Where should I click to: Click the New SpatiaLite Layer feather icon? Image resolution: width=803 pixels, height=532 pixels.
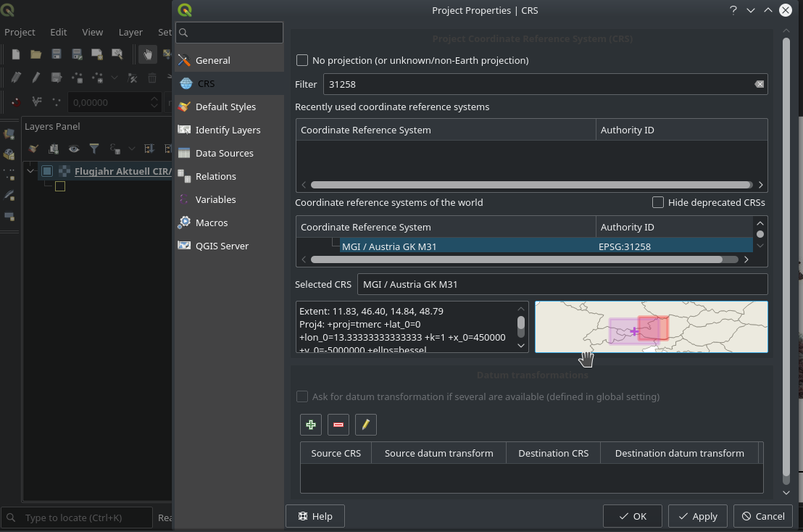[9, 196]
